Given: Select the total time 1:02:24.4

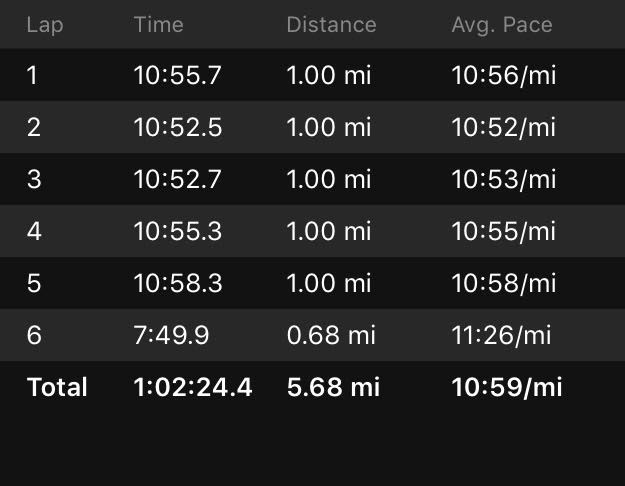Looking at the screenshot, I should 193,388.
